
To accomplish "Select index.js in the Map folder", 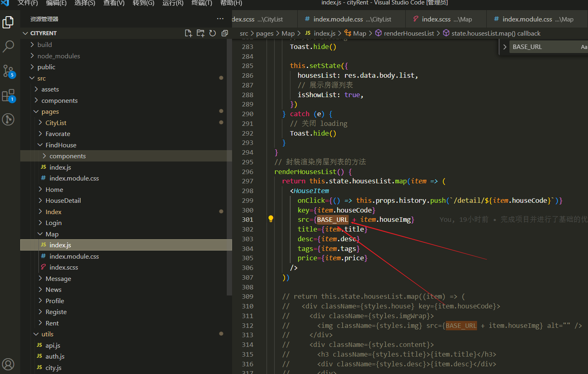I will 126,245.
